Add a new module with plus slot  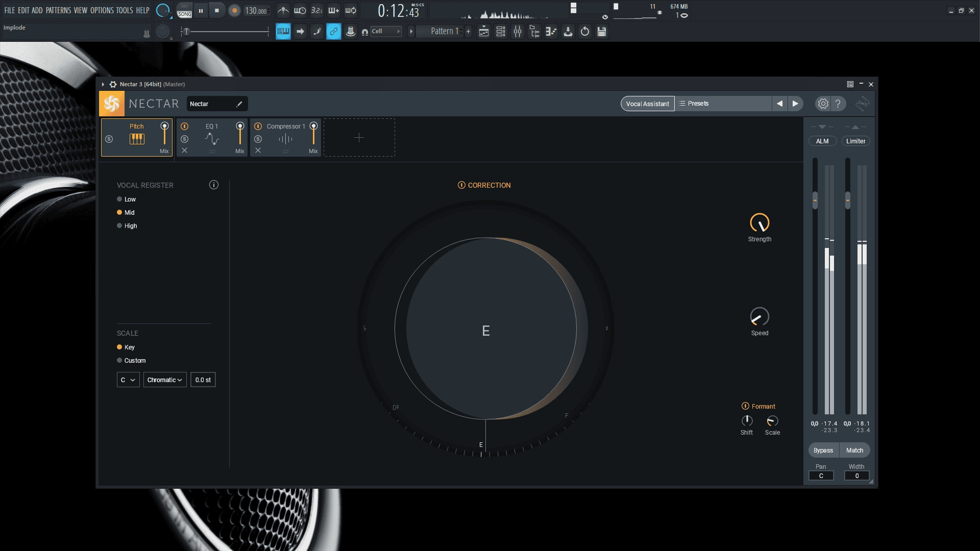coord(359,138)
